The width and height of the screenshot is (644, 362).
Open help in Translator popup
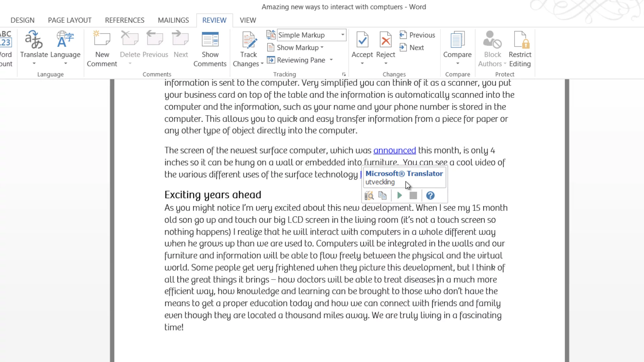pyautogui.click(x=430, y=195)
